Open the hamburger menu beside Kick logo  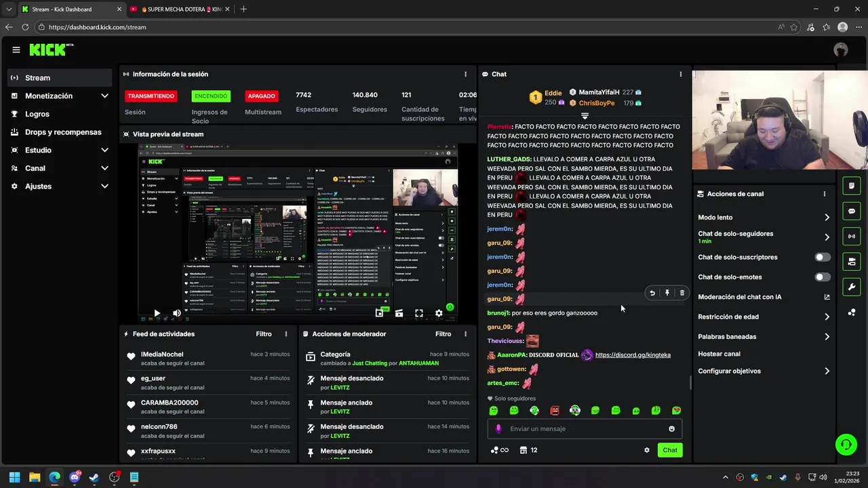[16, 49]
